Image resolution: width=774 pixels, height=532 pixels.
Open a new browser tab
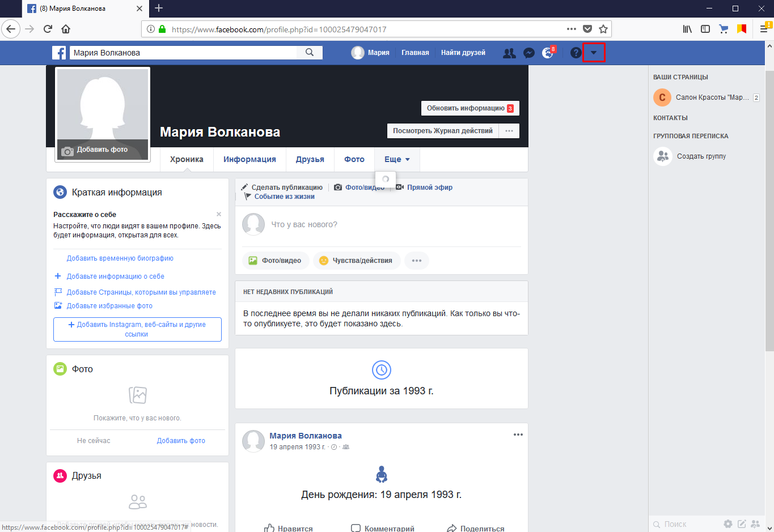[x=159, y=8]
